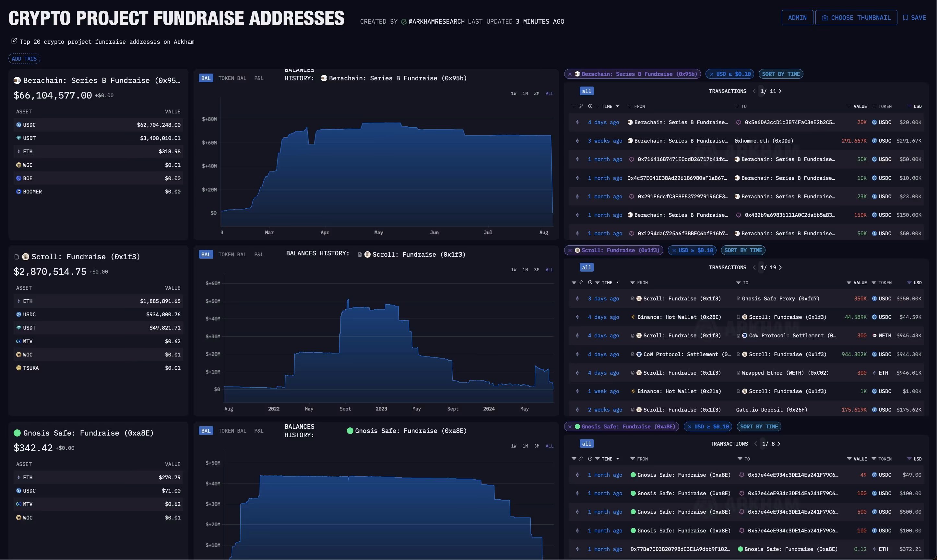Select 1W range on Scroll balance chart
This screenshot has height=560, width=937.
pyautogui.click(x=514, y=270)
